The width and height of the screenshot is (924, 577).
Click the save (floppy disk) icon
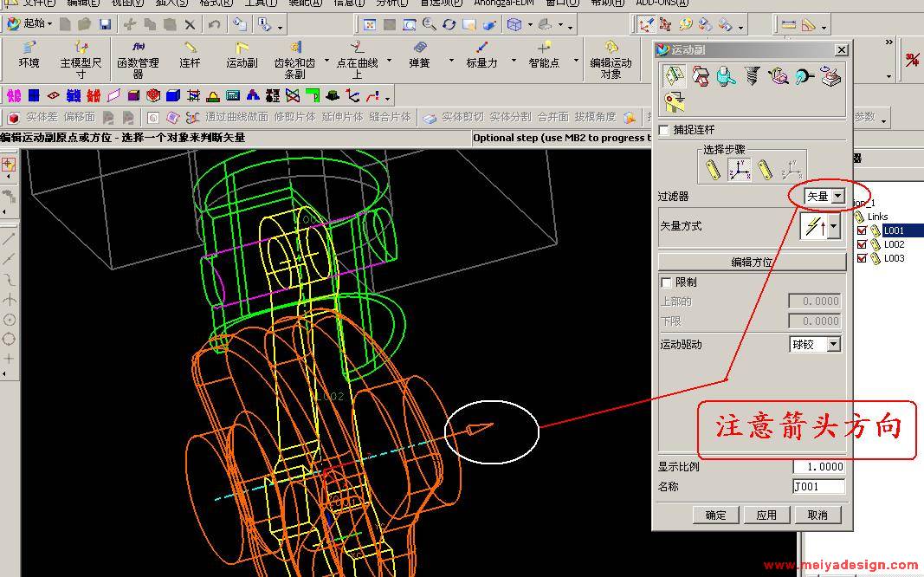pos(105,24)
